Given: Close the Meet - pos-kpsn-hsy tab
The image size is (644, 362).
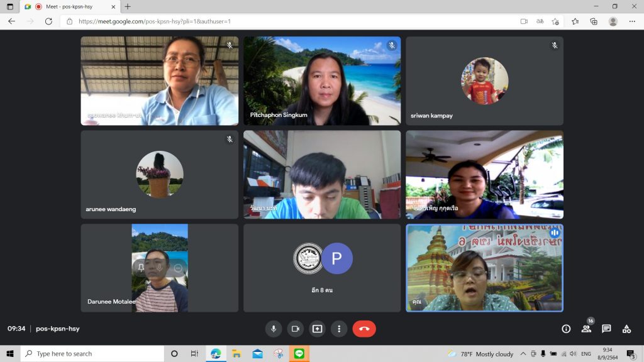Looking at the screenshot, I should click(113, 6).
